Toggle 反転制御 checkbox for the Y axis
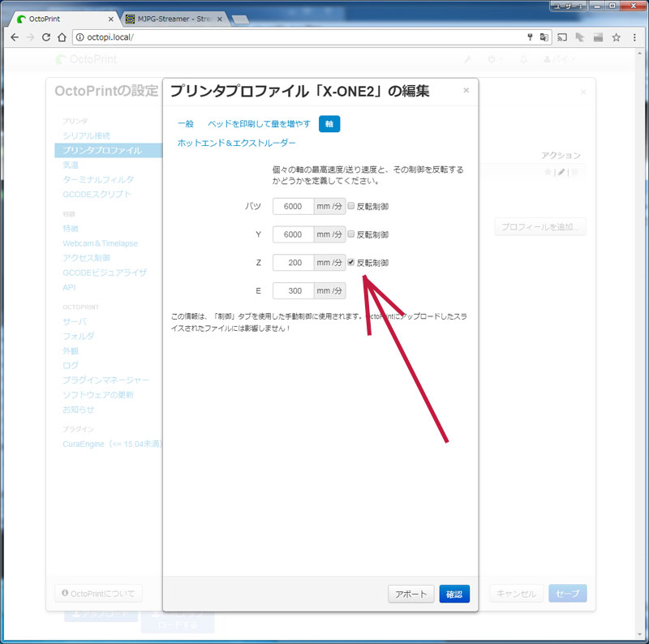This screenshot has height=644, width=649. tap(350, 234)
